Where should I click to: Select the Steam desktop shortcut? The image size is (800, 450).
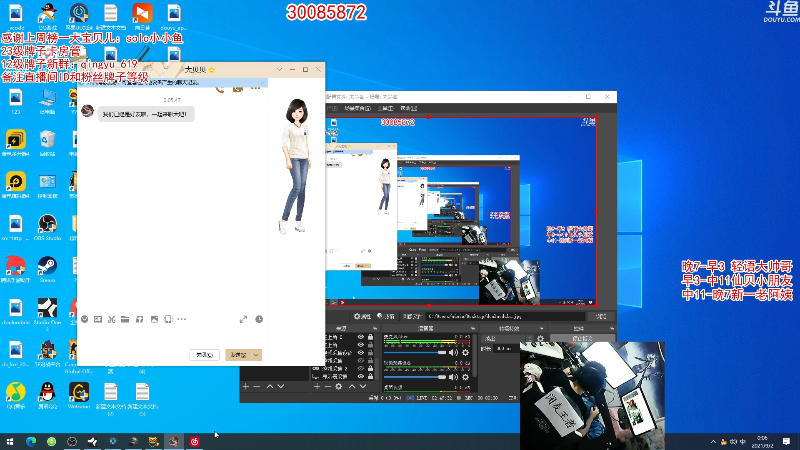(47, 269)
